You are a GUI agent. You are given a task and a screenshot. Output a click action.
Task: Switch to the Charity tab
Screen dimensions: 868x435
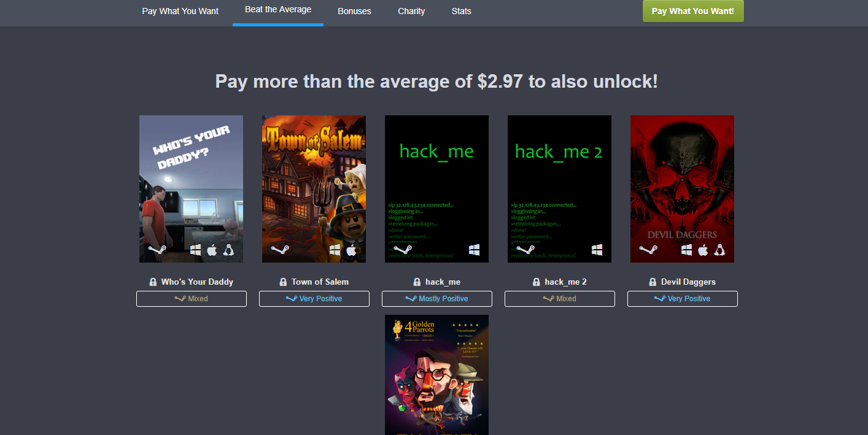tap(411, 11)
